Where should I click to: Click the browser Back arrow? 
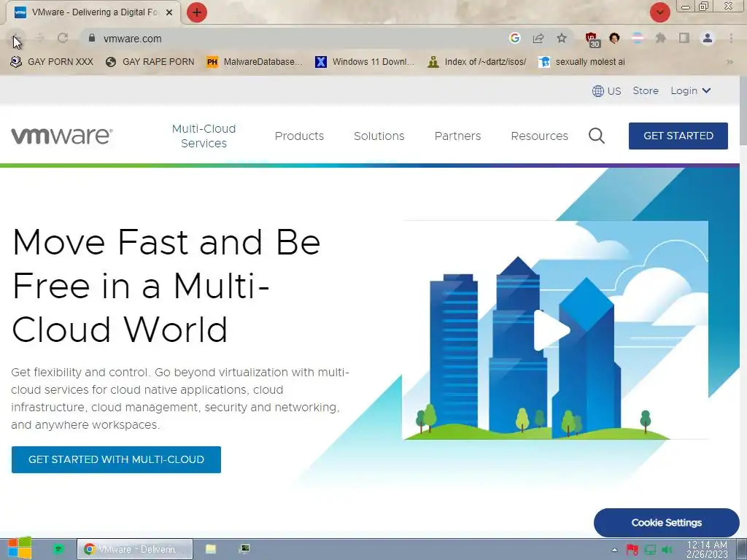point(16,38)
